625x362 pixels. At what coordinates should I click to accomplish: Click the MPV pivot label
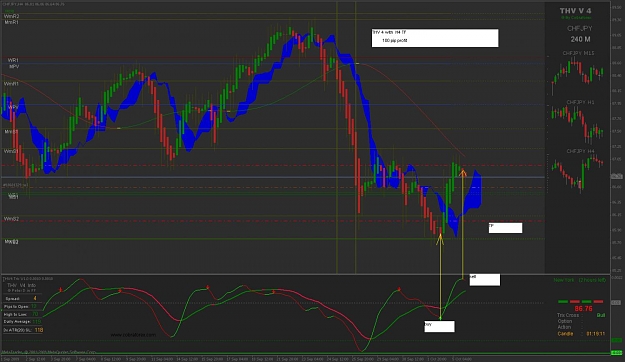[14, 66]
